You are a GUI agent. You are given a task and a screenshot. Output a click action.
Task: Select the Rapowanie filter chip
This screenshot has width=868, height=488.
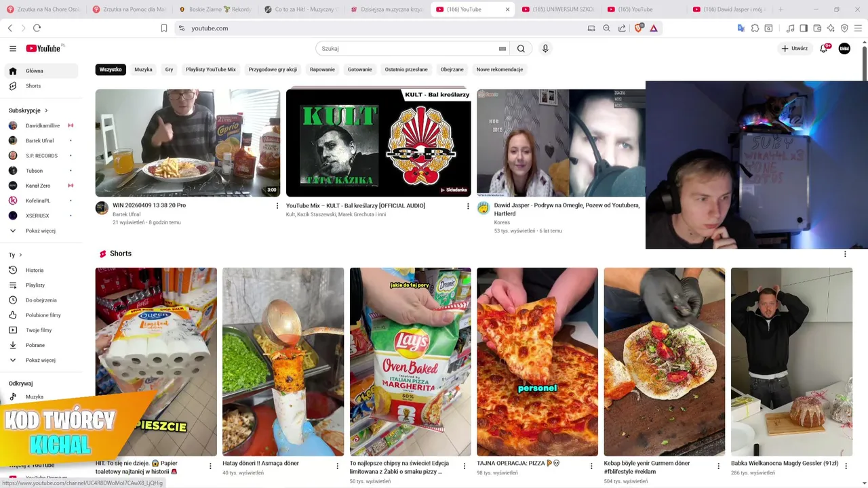click(x=322, y=69)
